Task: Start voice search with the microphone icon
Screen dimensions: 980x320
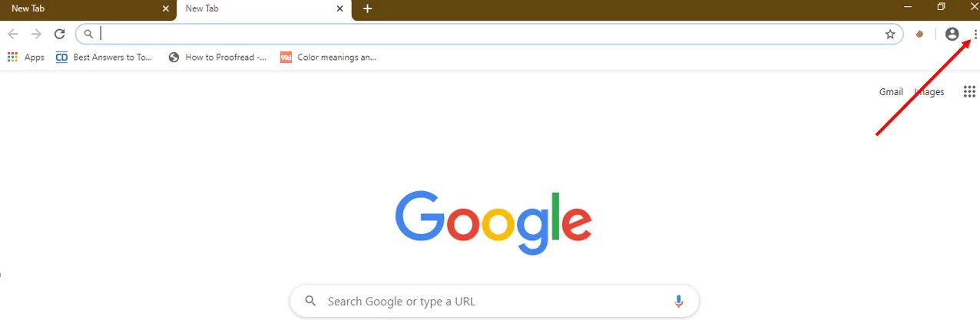Action: click(x=678, y=302)
